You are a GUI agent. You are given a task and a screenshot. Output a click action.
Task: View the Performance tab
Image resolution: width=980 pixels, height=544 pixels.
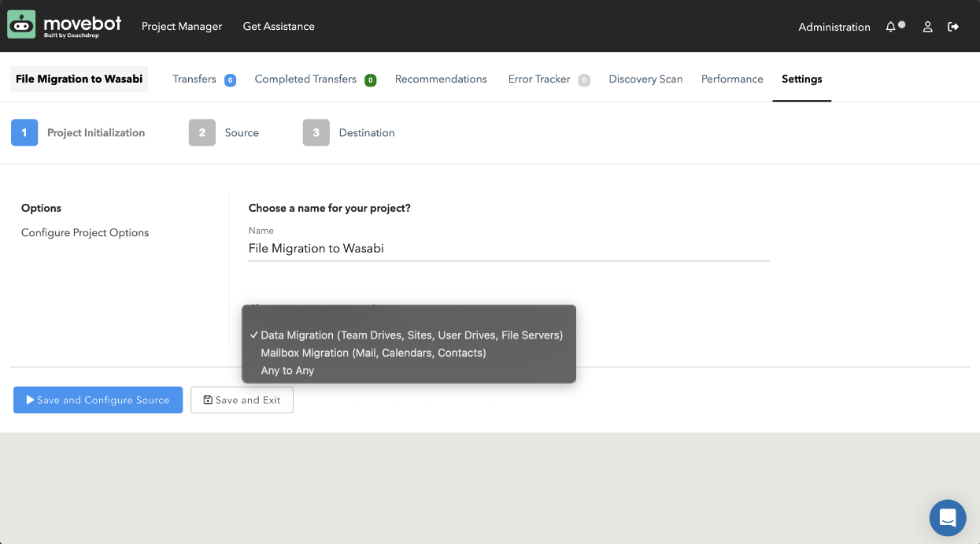click(732, 79)
